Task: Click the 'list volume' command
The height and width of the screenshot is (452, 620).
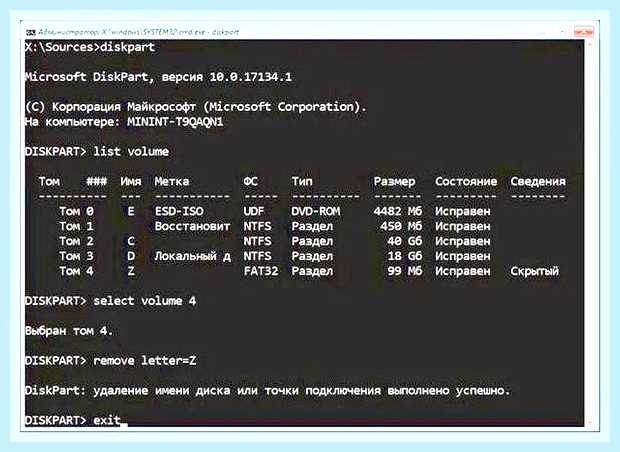Action: (x=131, y=152)
